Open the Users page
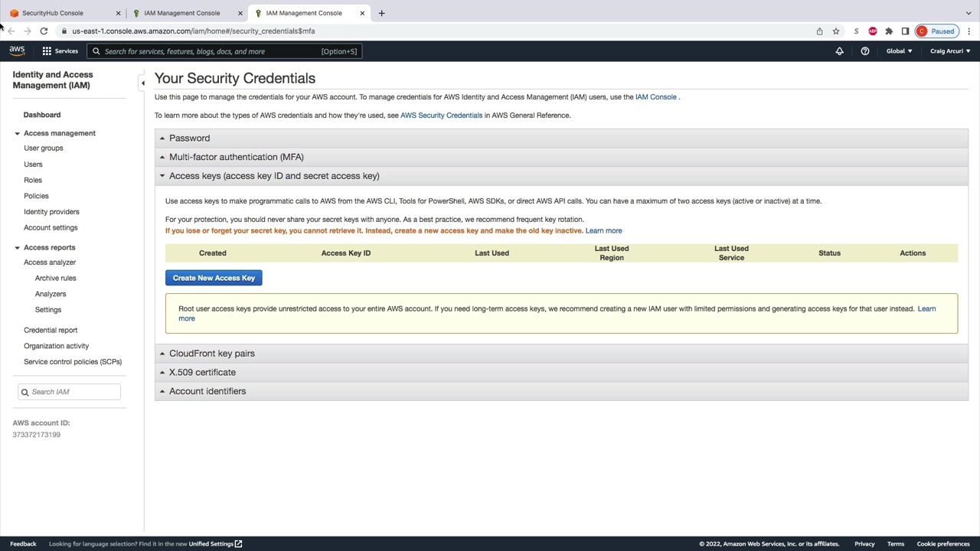Image resolution: width=980 pixels, height=551 pixels. (x=33, y=165)
